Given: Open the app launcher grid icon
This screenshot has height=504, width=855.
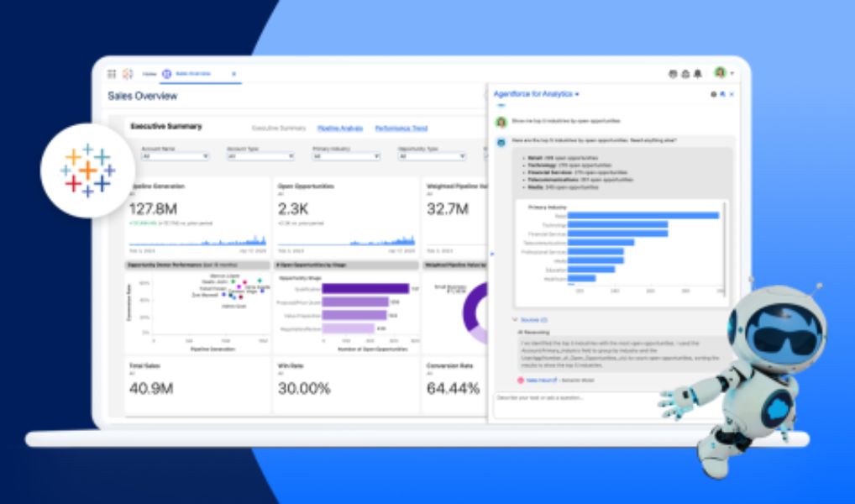Looking at the screenshot, I should (x=112, y=74).
